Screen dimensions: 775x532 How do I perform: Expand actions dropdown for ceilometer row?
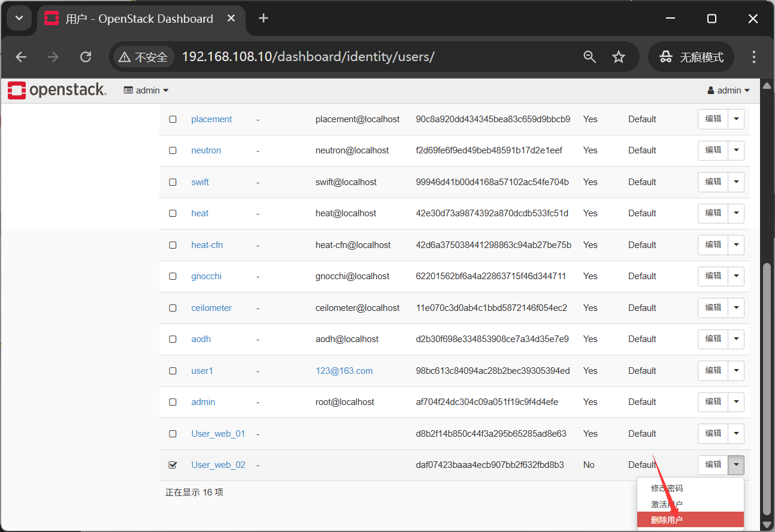coord(736,308)
